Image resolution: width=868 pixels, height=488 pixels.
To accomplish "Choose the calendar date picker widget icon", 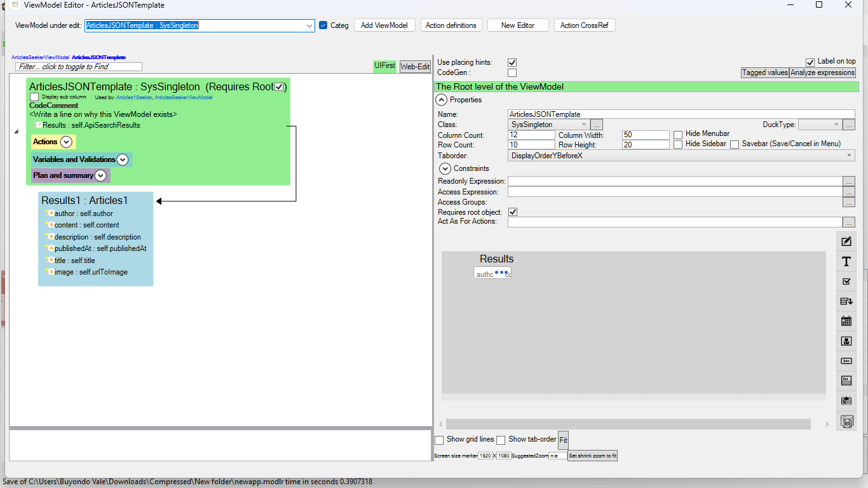I will tap(846, 322).
